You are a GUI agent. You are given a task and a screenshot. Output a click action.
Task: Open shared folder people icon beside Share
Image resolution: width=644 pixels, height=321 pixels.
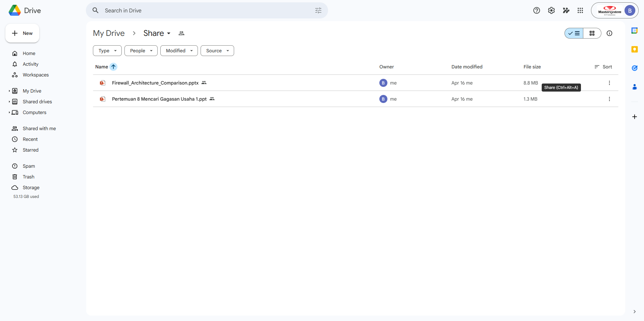(x=181, y=33)
